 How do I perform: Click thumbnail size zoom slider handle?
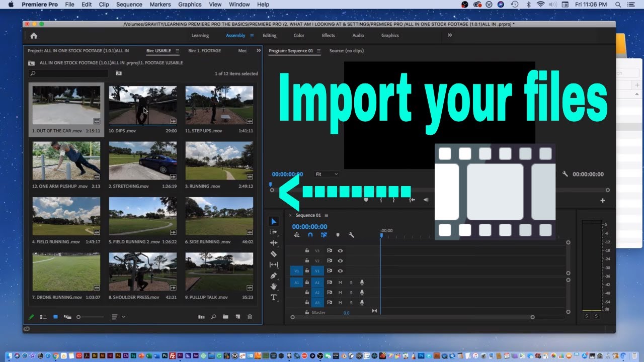point(78,317)
